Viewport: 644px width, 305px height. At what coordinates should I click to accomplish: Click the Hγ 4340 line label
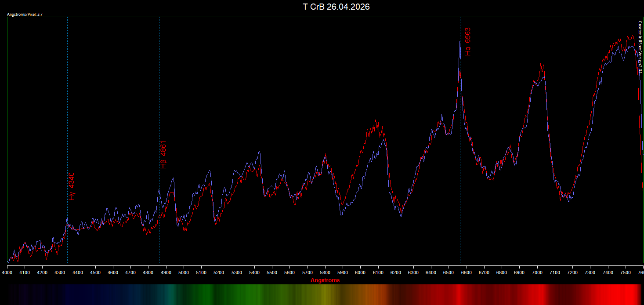click(72, 186)
